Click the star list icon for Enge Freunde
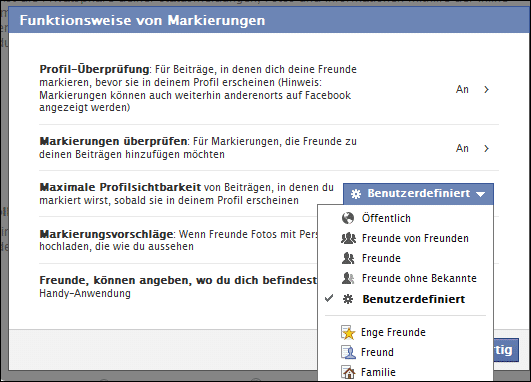531x382 pixels. point(348,332)
